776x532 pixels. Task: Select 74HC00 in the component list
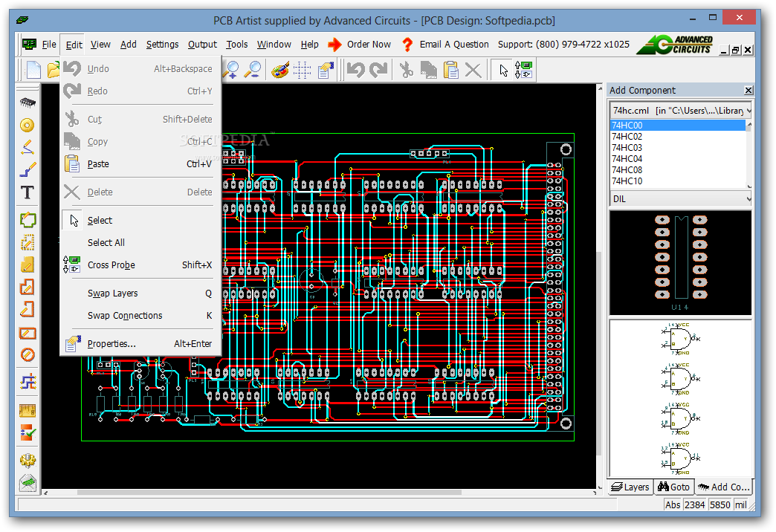point(678,126)
